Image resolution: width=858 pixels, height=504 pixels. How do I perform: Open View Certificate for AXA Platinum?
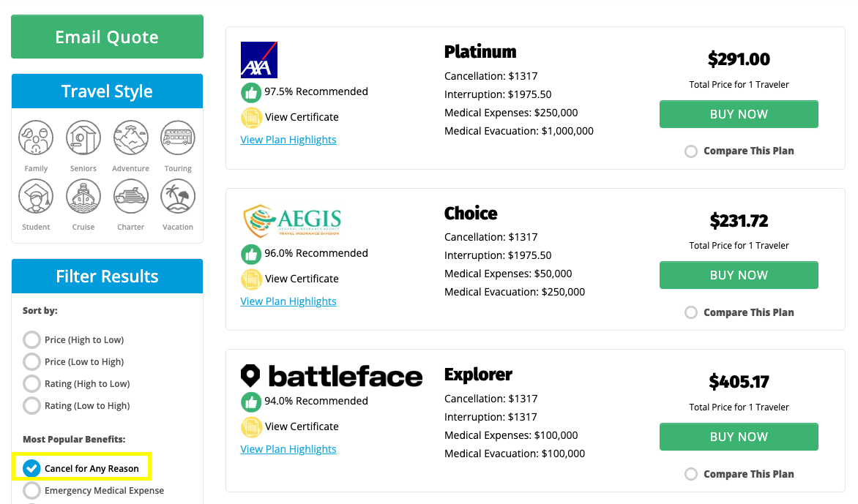click(x=302, y=117)
